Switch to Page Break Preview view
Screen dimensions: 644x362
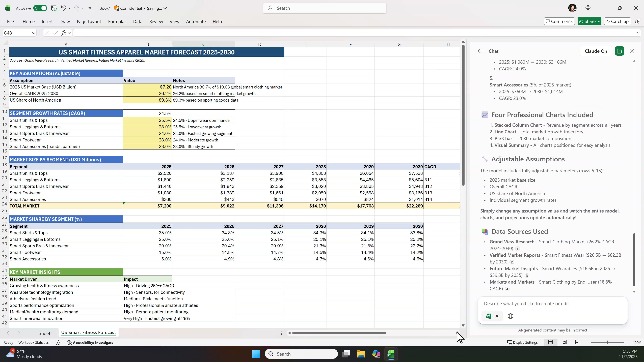(577, 342)
